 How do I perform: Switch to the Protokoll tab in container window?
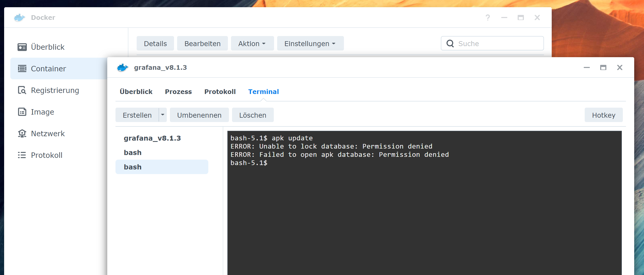pyautogui.click(x=220, y=92)
